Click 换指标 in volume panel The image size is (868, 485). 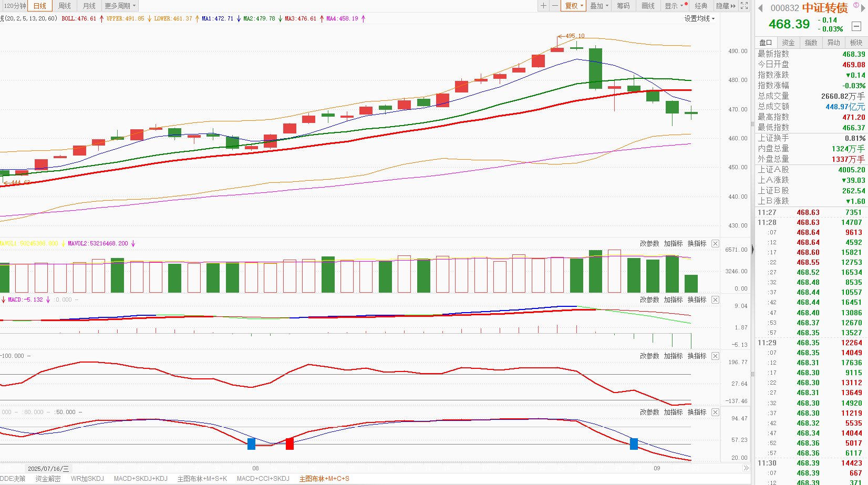[x=697, y=243]
